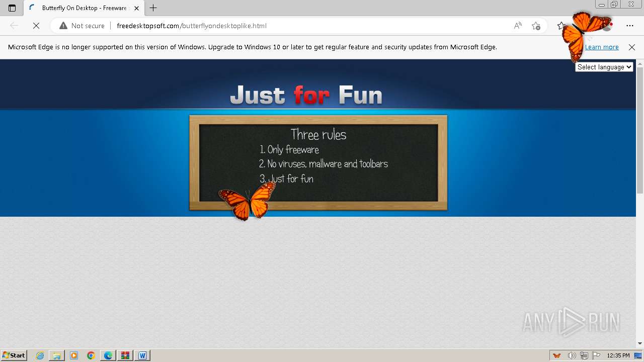Restore down the Edge window

pos(614,4)
